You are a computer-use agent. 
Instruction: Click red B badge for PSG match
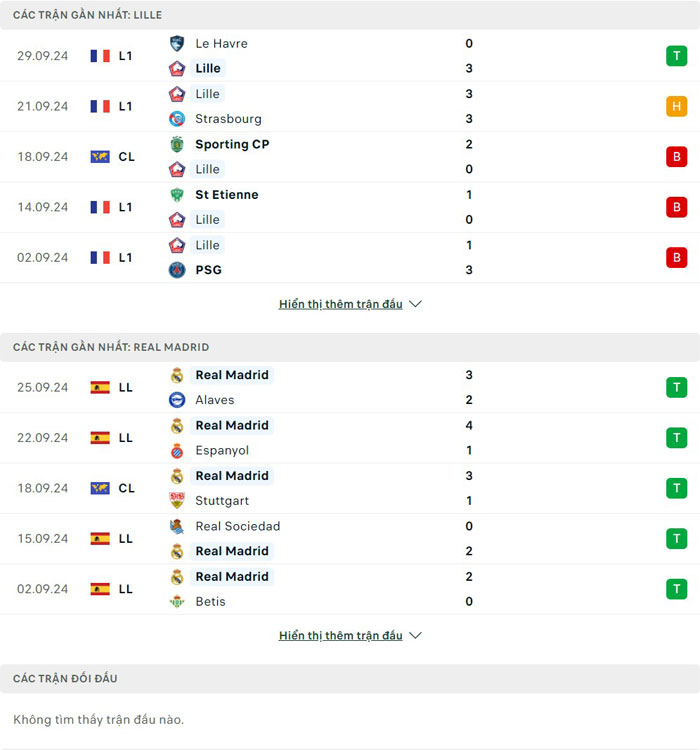(677, 257)
